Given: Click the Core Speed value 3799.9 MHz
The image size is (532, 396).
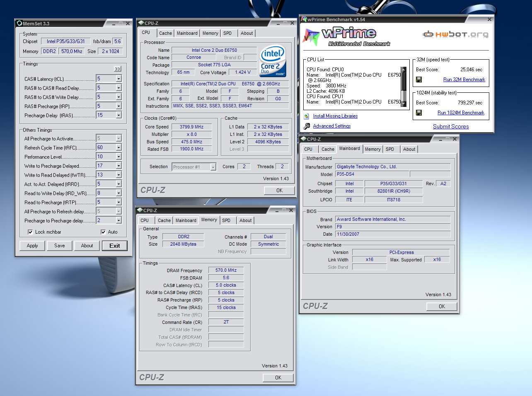Looking at the screenshot, I should coord(191,127).
